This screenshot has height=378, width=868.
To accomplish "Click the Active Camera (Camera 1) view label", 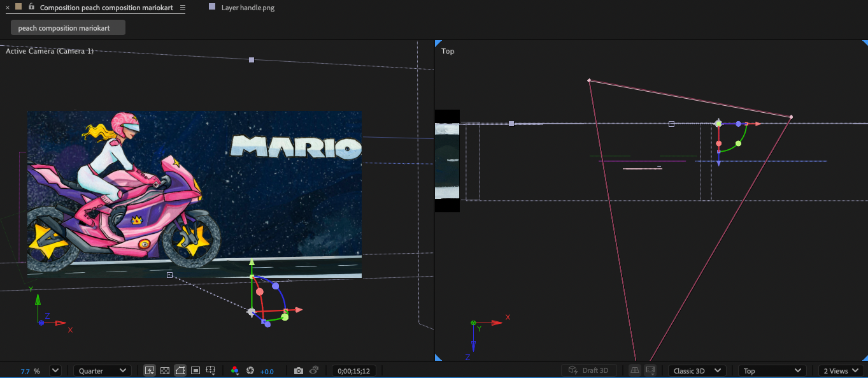I will (x=50, y=51).
